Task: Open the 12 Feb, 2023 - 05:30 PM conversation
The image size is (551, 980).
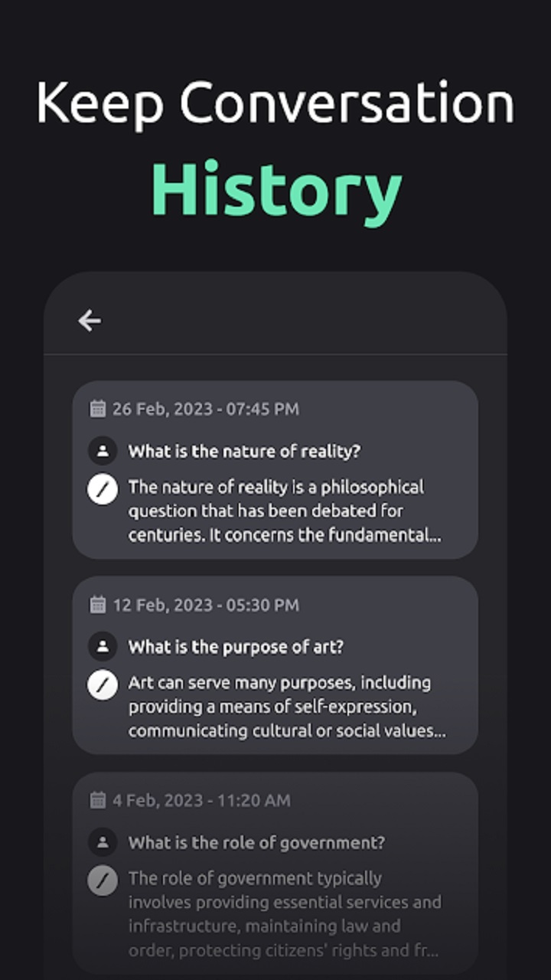Action: 275,665
